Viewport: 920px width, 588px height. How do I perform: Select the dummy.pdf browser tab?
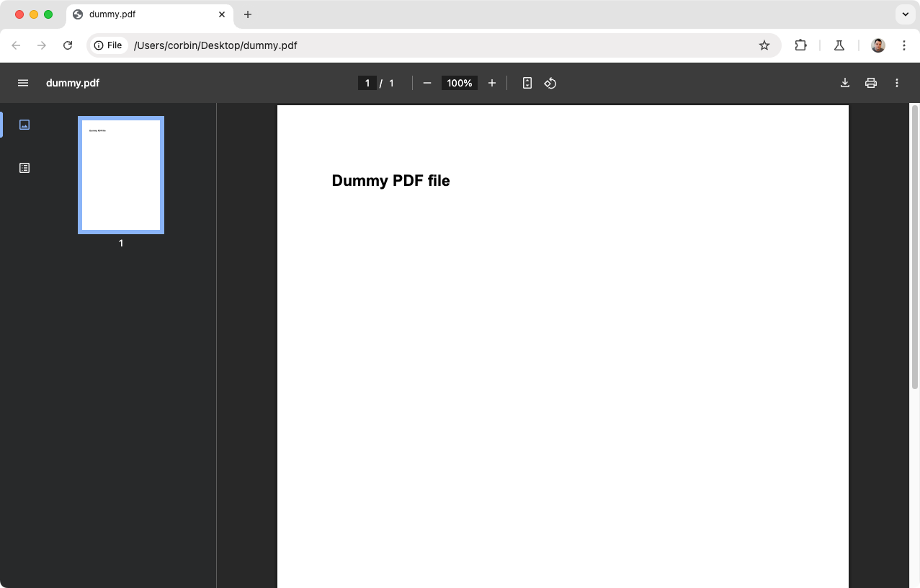coord(144,14)
